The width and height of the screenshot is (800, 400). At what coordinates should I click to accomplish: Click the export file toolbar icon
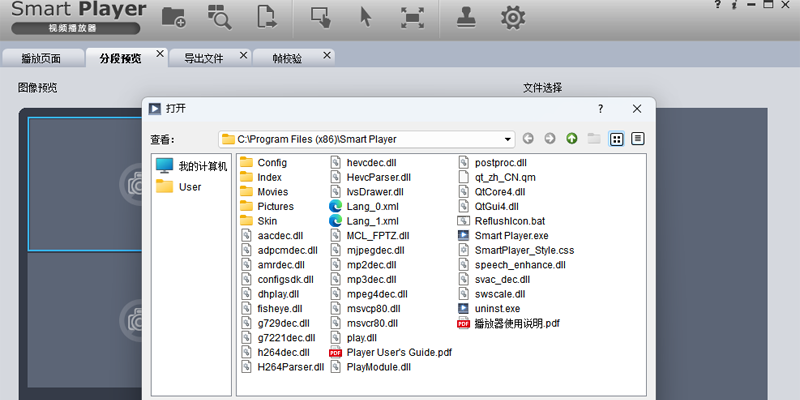click(266, 17)
